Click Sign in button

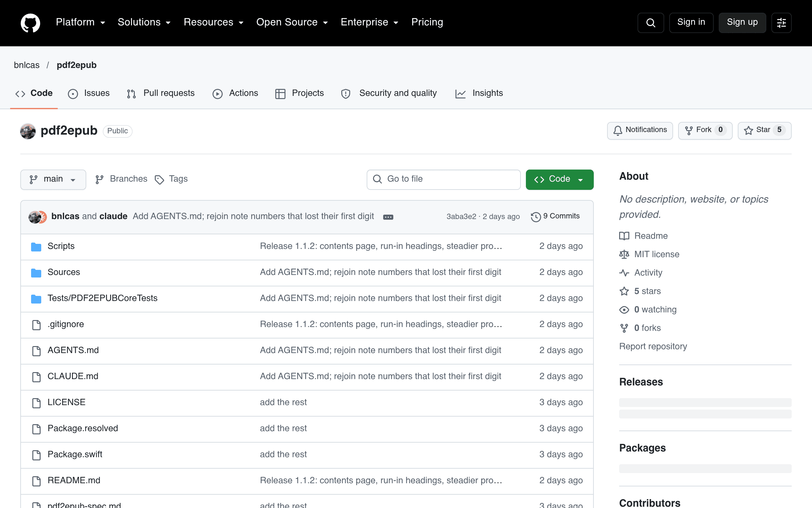pyautogui.click(x=691, y=23)
